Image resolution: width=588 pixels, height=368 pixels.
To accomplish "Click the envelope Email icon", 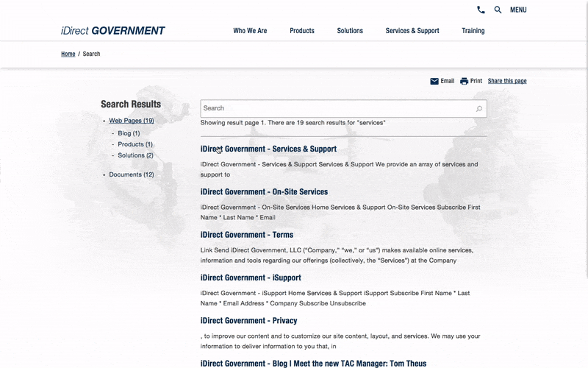I will click(434, 81).
